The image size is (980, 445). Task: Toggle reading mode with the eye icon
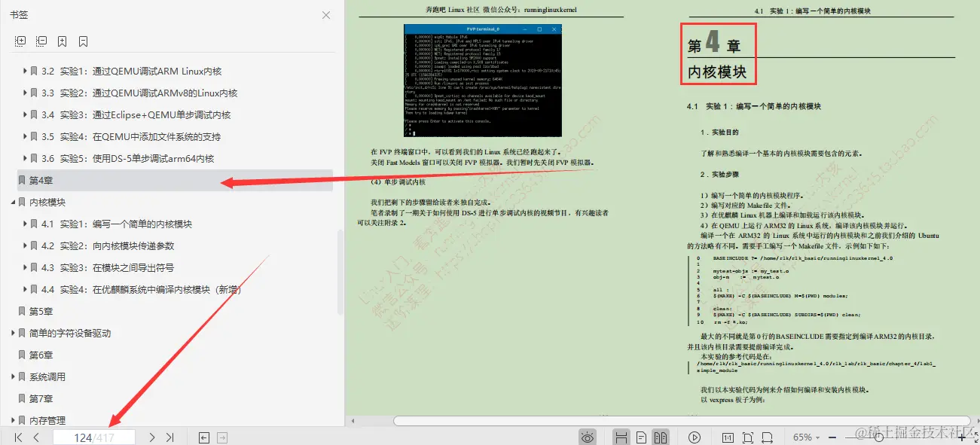(x=588, y=437)
